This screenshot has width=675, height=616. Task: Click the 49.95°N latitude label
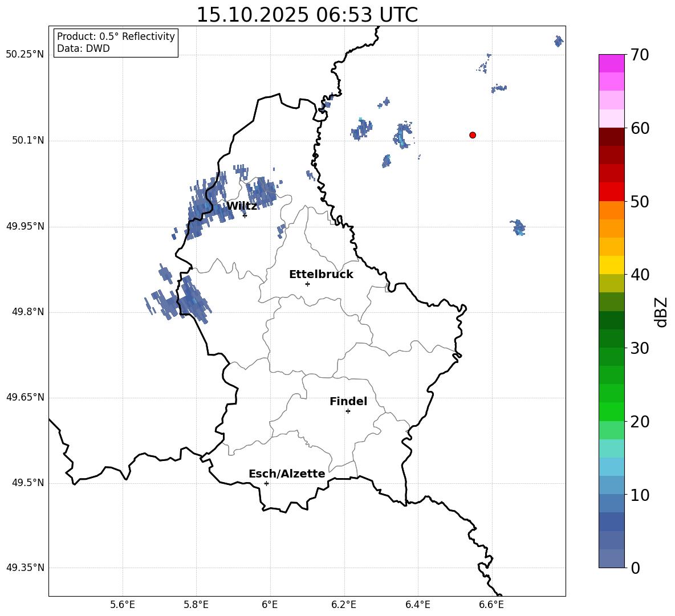tap(25, 226)
